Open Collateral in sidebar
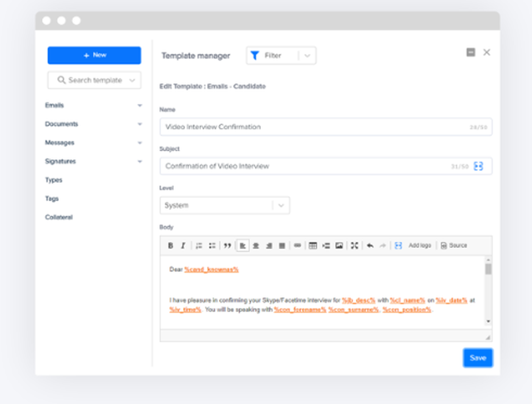 pyautogui.click(x=59, y=217)
